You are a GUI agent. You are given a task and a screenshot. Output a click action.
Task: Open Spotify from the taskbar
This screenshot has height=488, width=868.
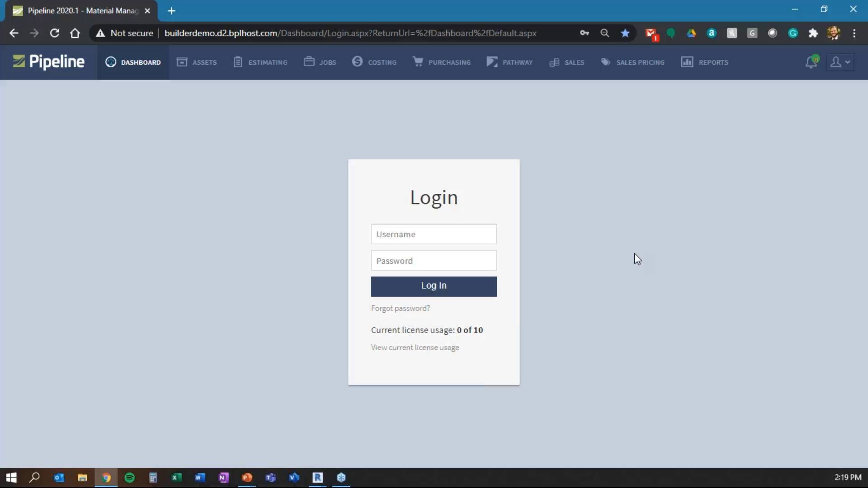[x=130, y=478]
